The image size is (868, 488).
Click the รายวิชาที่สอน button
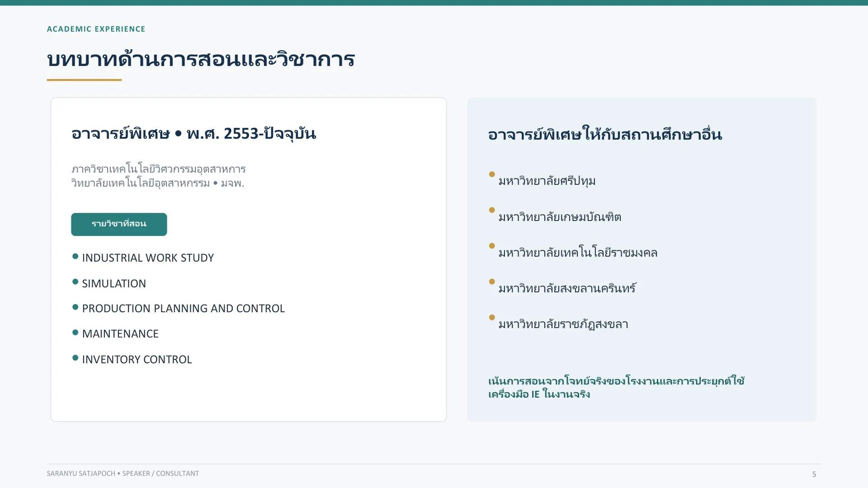point(119,224)
